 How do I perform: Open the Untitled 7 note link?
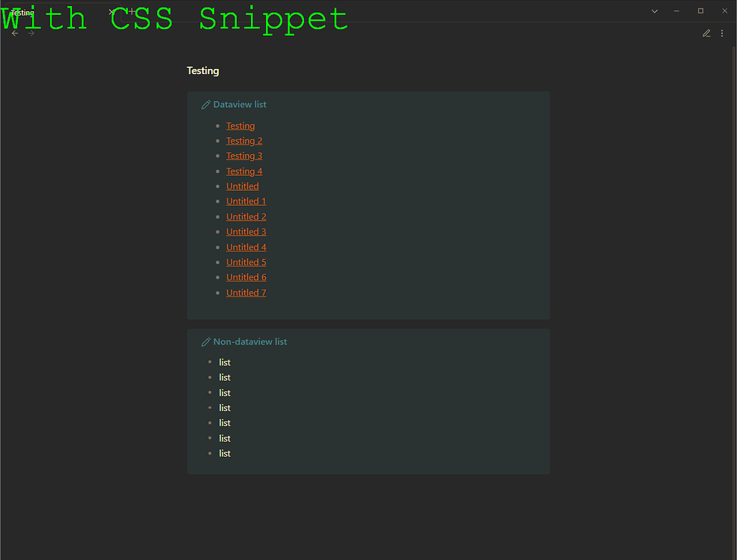[246, 292]
